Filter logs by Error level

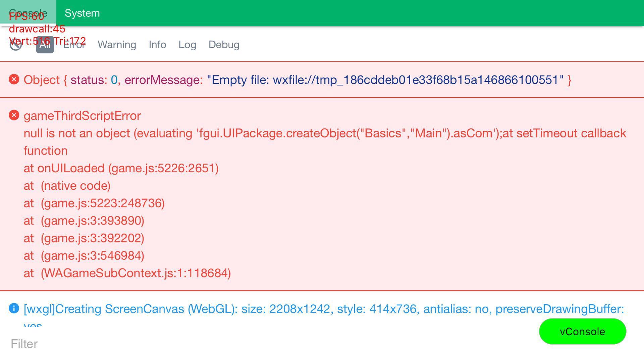point(74,45)
